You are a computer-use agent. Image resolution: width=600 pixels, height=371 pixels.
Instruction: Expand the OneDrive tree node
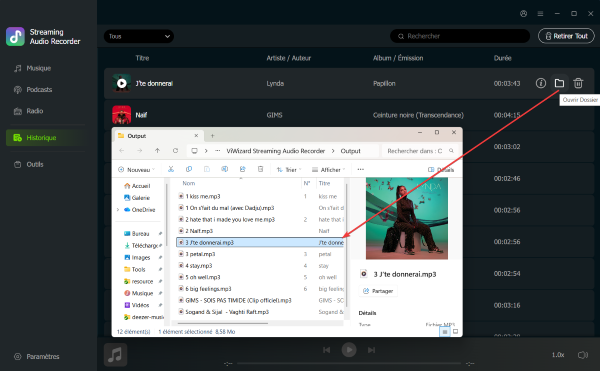(x=118, y=210)
